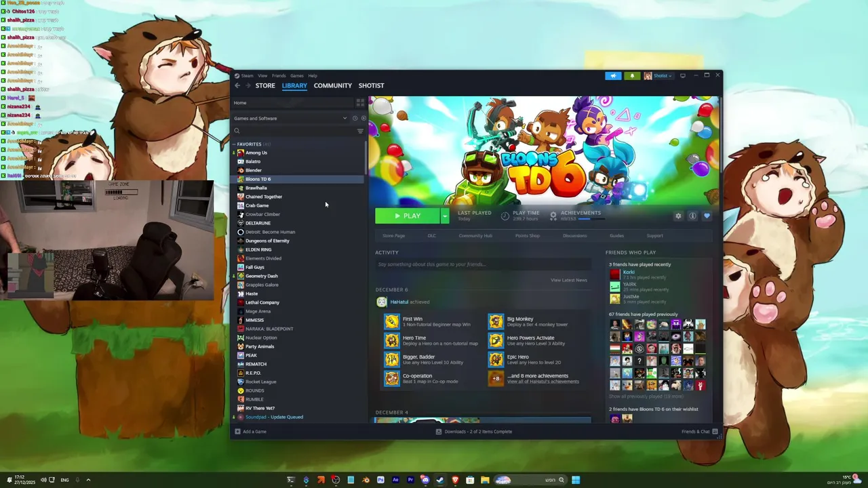Image resolution: width=868 pixels, height=488 pixels.
Task: Go to the COMMUNITY tab
Action: [333, 85]
